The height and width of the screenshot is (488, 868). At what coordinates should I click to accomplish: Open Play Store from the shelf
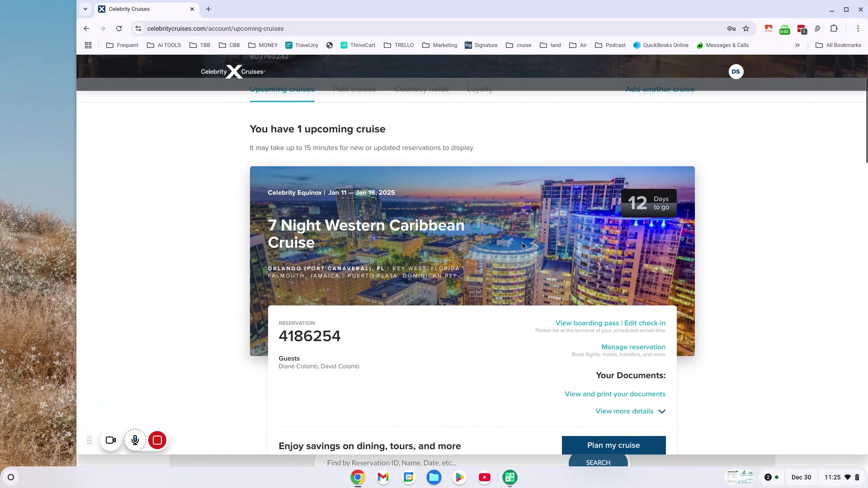point(459,477)
